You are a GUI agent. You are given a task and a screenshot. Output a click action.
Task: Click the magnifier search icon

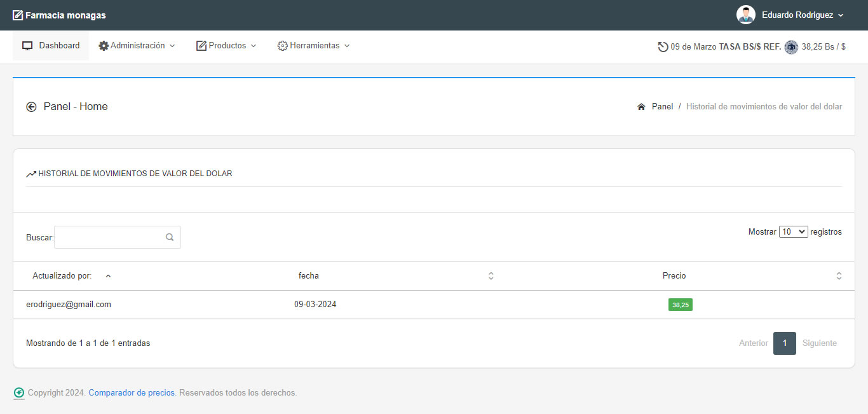(x=170, y=237)
